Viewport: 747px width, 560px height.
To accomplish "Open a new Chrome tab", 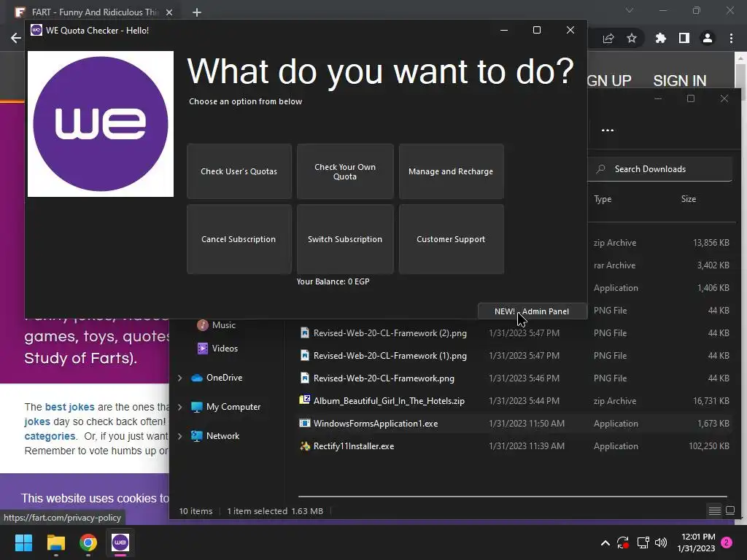I will coord(197,12).
